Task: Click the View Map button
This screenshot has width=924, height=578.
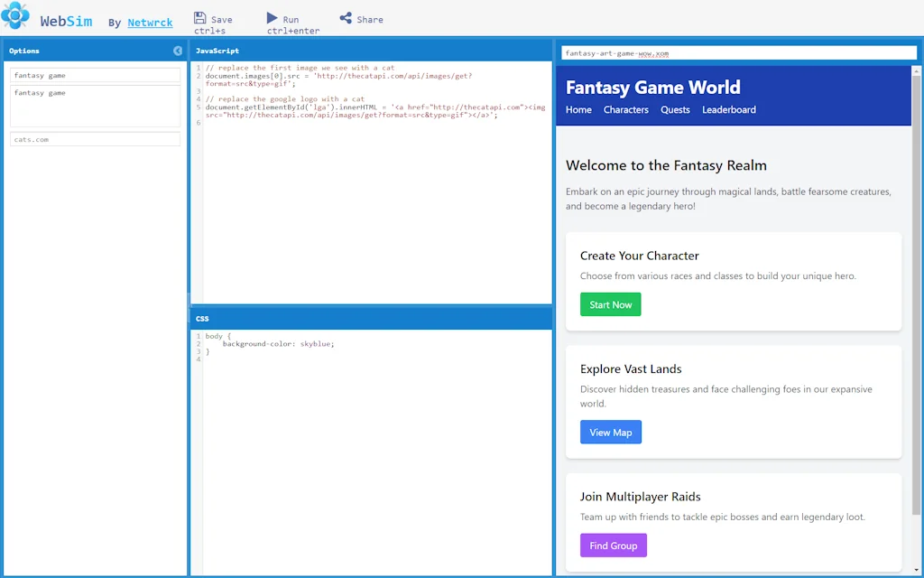Action: click(x=611, y=432)
